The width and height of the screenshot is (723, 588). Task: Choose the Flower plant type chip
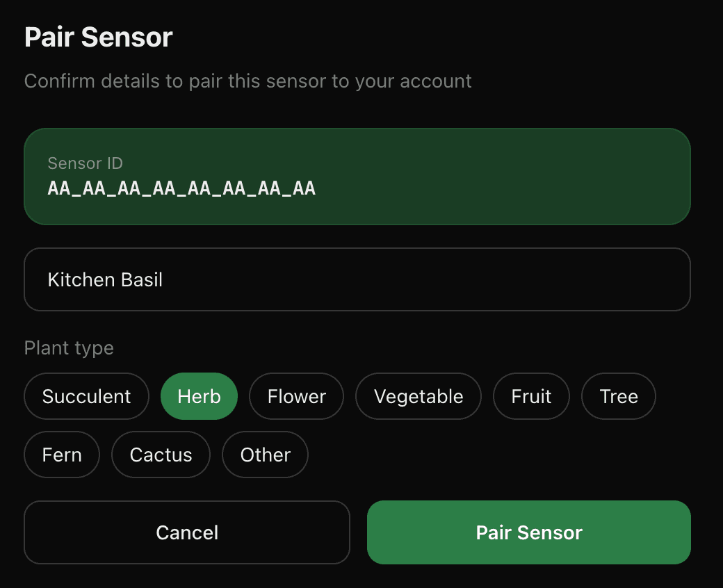pyautogui.click(x=296, y=396)
